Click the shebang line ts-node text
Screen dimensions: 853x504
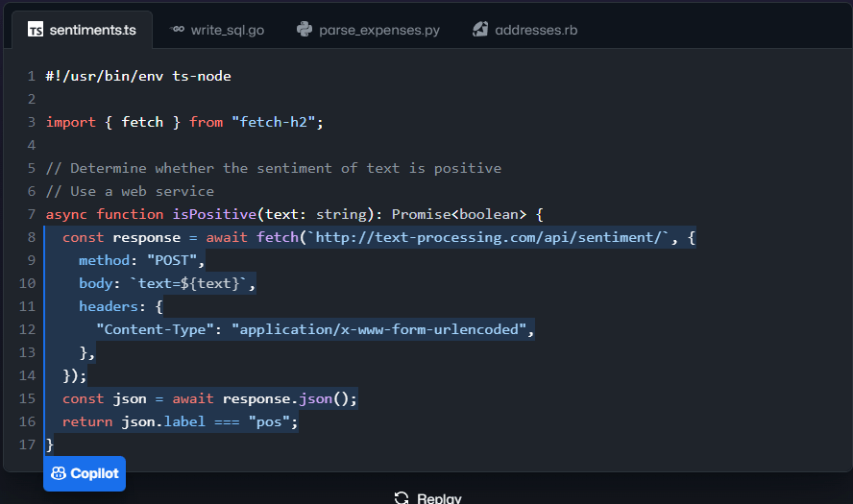pyautogui.click(x=202, y=76)
